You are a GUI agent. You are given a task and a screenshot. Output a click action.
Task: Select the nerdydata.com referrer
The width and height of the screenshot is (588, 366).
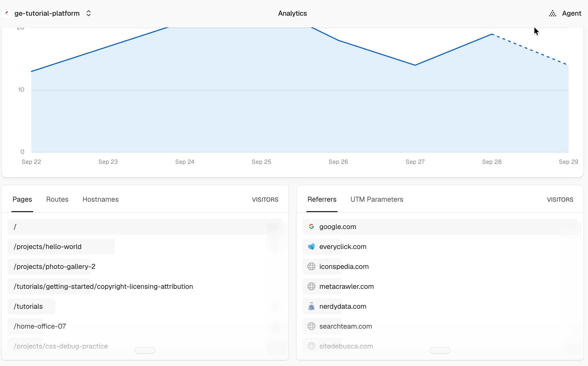(x=440, y=306)
